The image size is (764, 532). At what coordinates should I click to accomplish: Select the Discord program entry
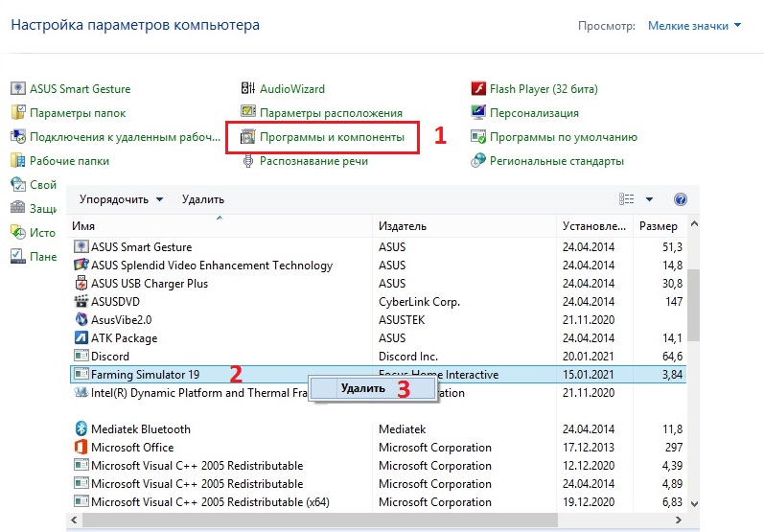coord(378,357)
